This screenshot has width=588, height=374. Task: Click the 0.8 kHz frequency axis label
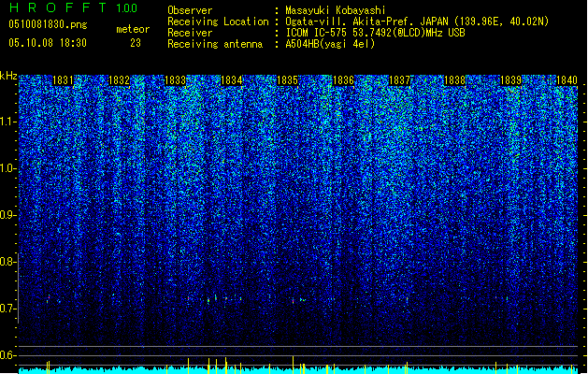tap(8, 262)
